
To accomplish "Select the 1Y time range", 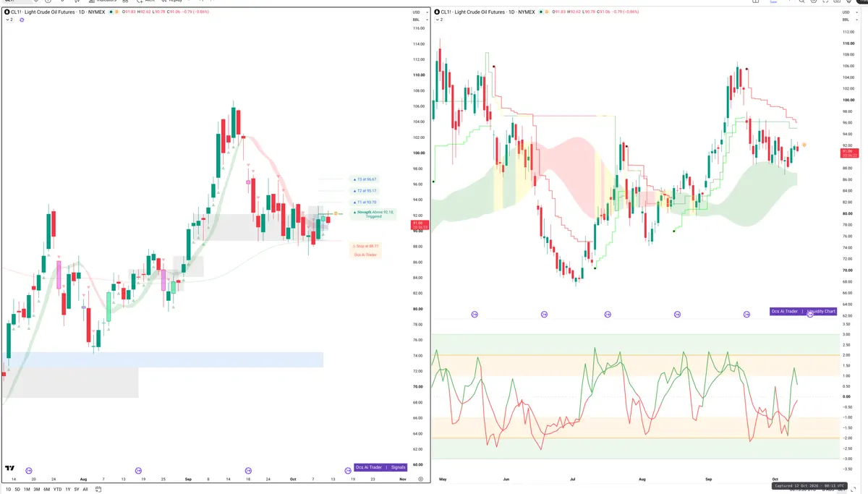I will [68, 490].
